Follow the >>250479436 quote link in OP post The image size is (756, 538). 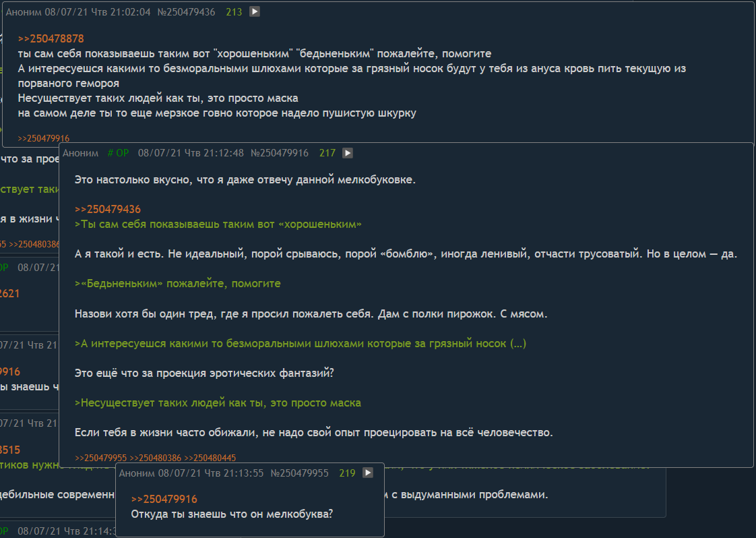pyautogui.click(x=108, y=209)
